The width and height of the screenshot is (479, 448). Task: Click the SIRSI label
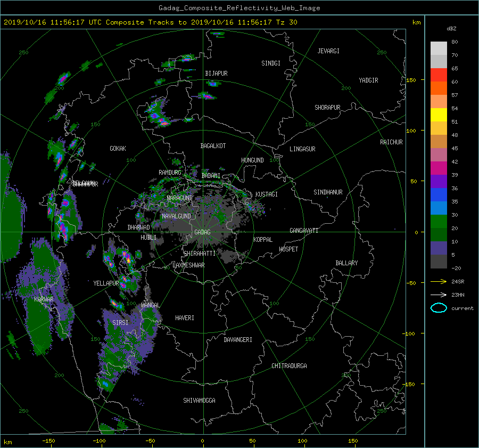tap(120, 323)
